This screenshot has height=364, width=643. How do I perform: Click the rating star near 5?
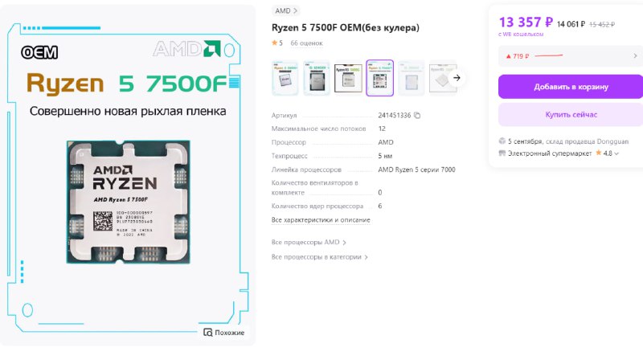(x=274, y=43)
